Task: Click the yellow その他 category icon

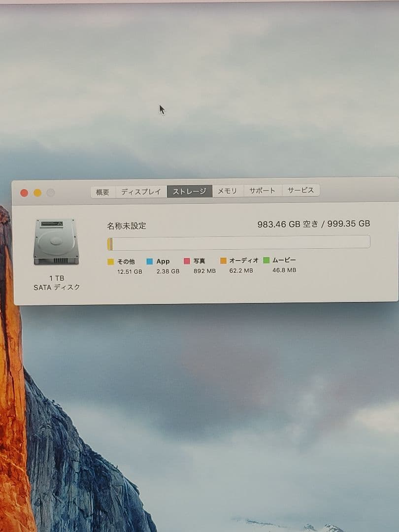Action: pos(111,261)
